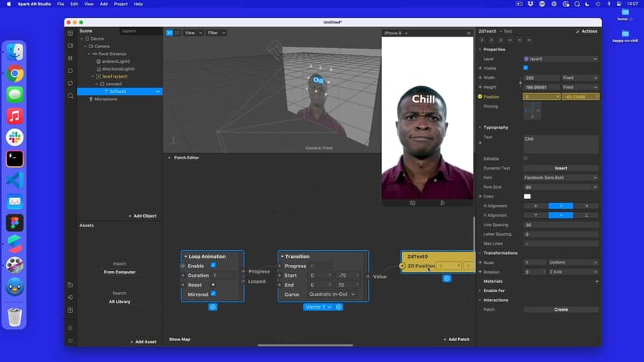This screenshot has height=362, width=644.
Task: Open Messages app in the Dock
Action: point(15,95)
